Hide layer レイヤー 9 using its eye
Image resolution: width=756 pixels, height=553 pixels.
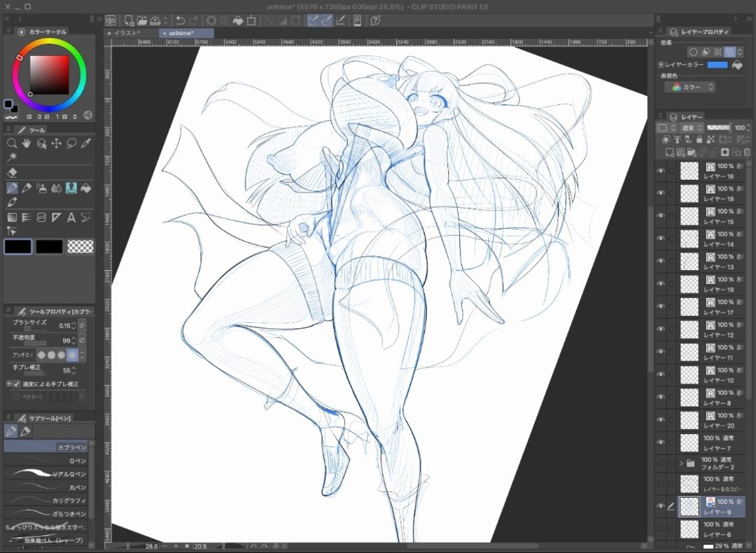661,506
